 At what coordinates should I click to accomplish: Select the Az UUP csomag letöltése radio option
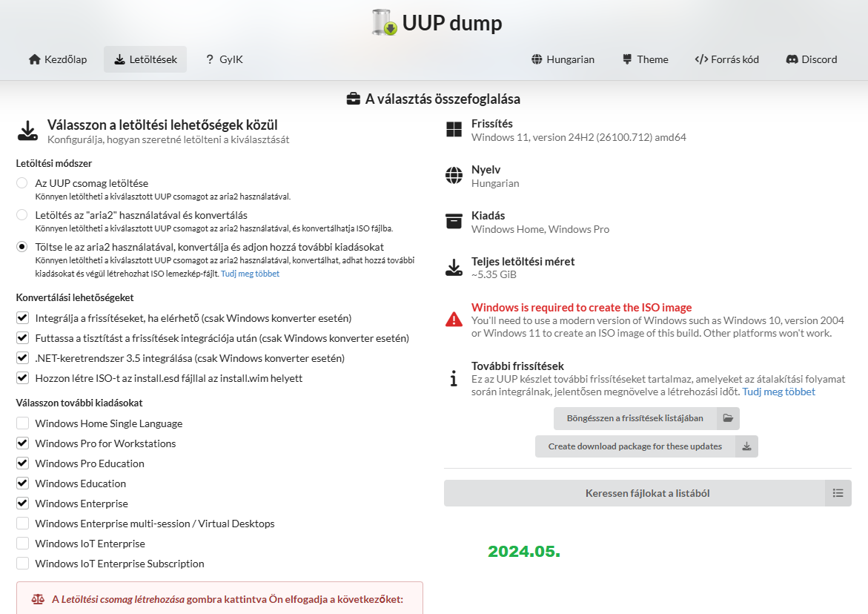click(x=22, y=182)
